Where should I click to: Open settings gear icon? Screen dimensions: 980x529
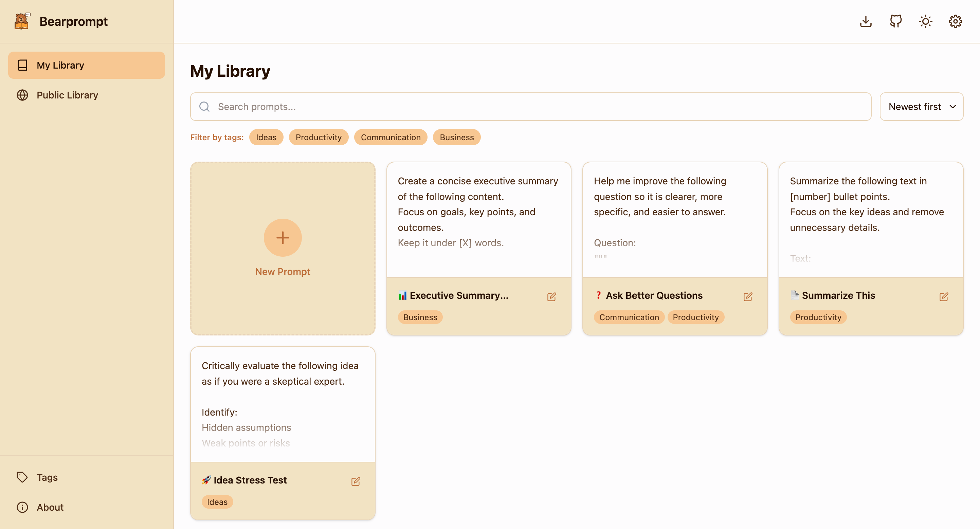point(955,21)
